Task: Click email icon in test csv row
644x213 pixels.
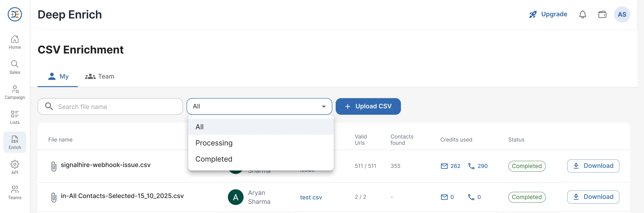Action: (444, 197)
